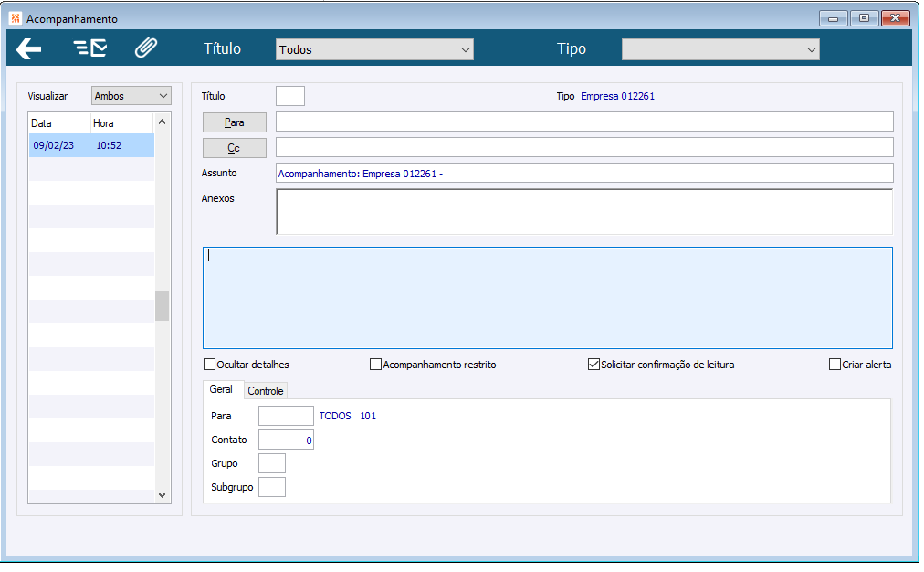Click the Para code field in Geral tab
The width and height of the screenshot is (924, 572).
click(x=286, y=416)
